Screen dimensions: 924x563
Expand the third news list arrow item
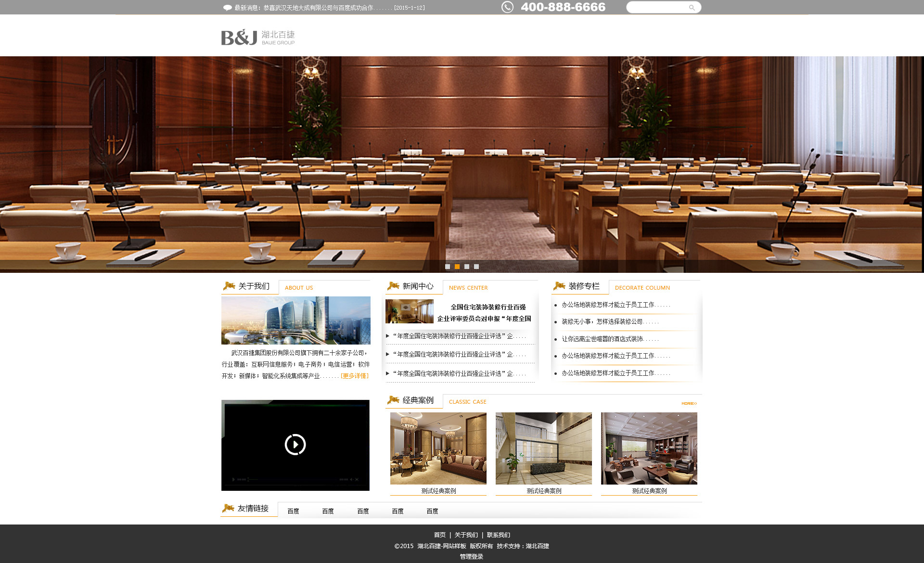tap(388, 373)
